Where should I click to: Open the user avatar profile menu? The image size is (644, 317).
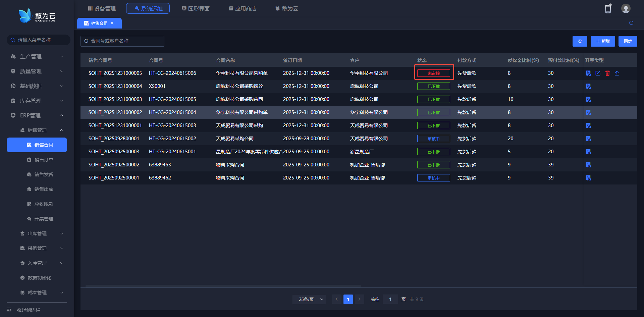[x=626, y=9]
